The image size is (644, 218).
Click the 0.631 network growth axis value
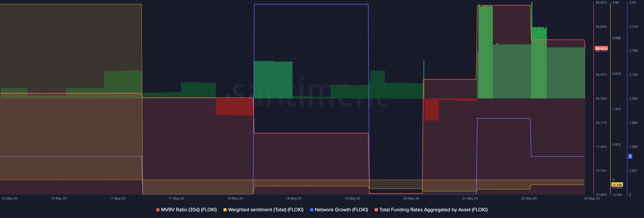coord(633,171)
